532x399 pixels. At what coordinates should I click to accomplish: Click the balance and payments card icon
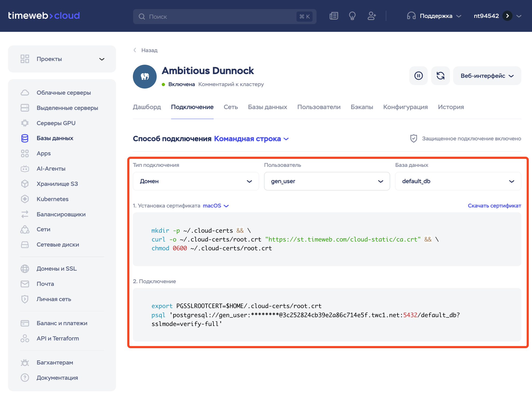[x=25, y=323]
